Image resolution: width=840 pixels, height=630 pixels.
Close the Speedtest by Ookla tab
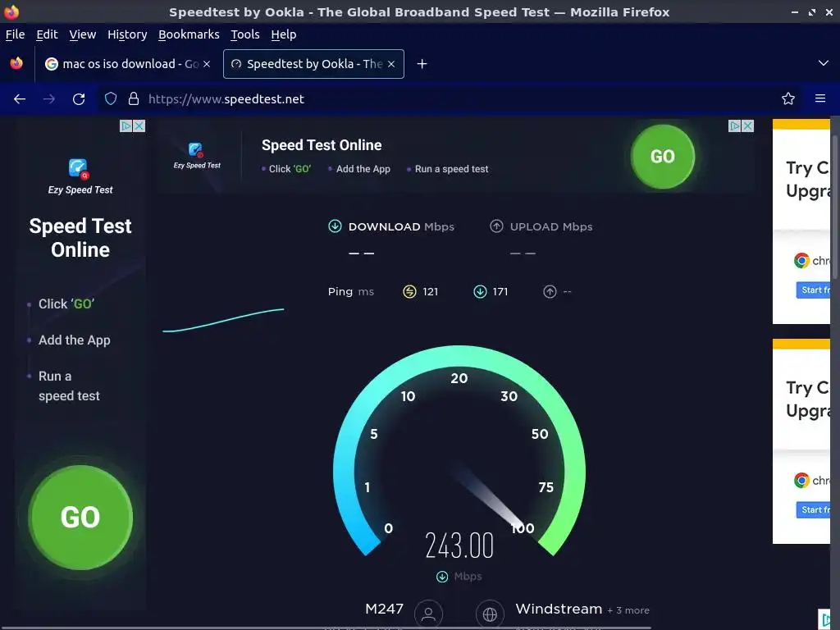point(391,64)
